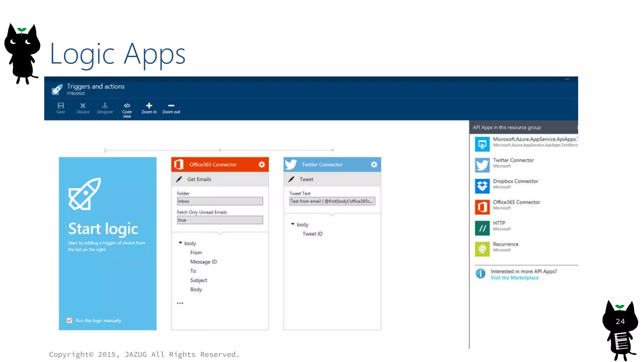Select Message ID output under body

click(203, 262)
